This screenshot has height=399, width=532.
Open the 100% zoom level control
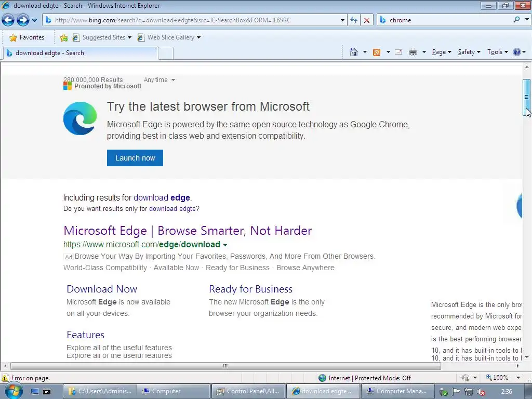click(497, 378)
